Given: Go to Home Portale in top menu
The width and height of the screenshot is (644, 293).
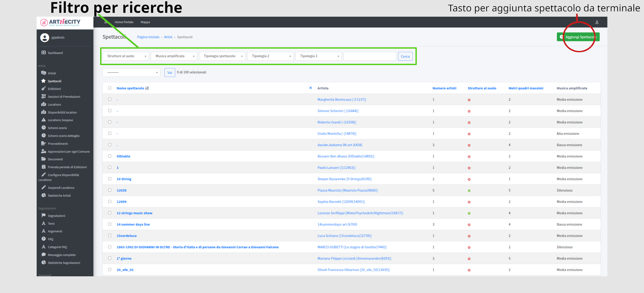Looking at the screenshot, I should tap(124, 22).
